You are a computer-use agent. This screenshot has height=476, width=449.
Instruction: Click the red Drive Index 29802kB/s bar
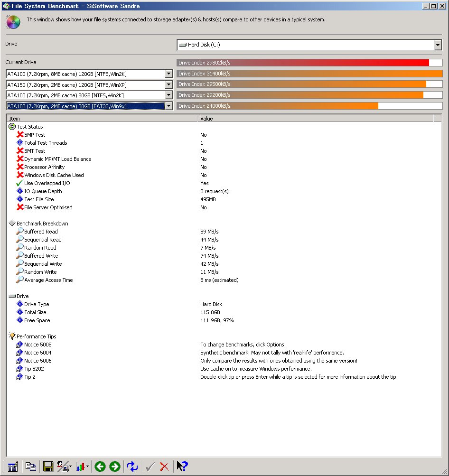click(x=309, y=63)
